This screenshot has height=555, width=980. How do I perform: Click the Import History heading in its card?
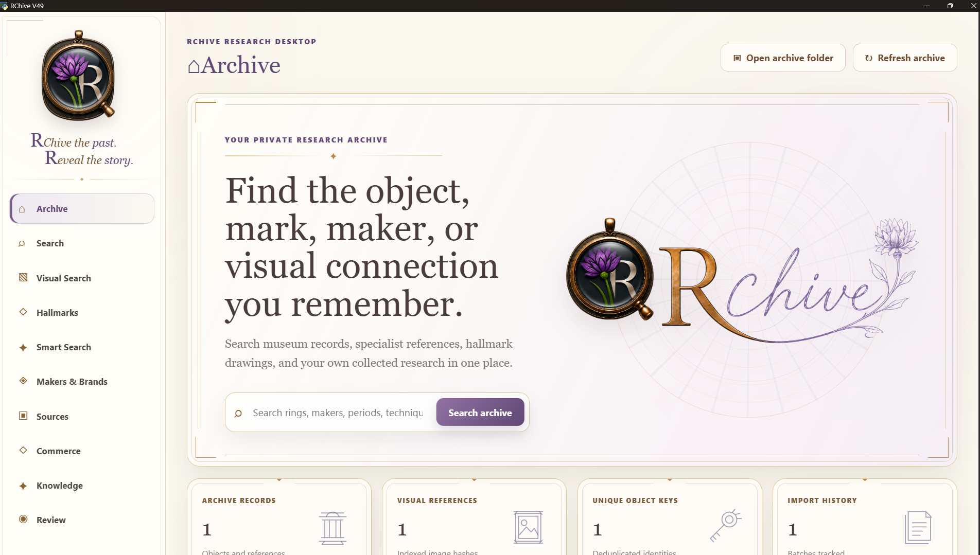[822, 500]
